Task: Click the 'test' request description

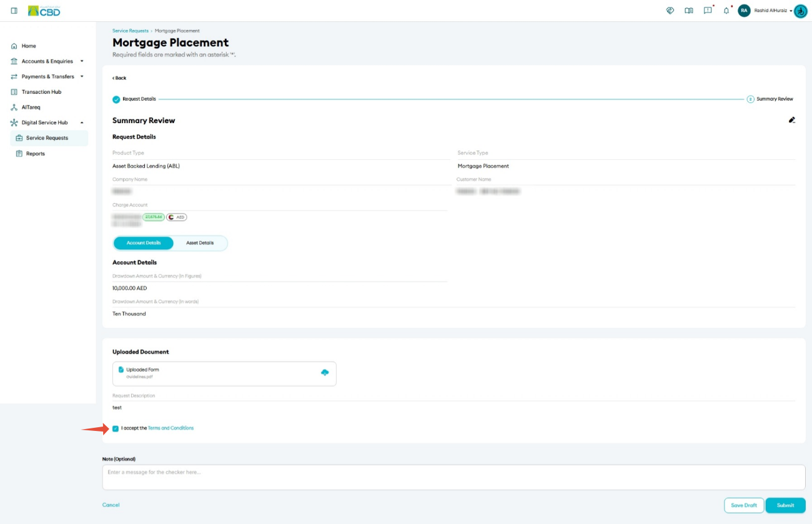Action: click(117, 408)
